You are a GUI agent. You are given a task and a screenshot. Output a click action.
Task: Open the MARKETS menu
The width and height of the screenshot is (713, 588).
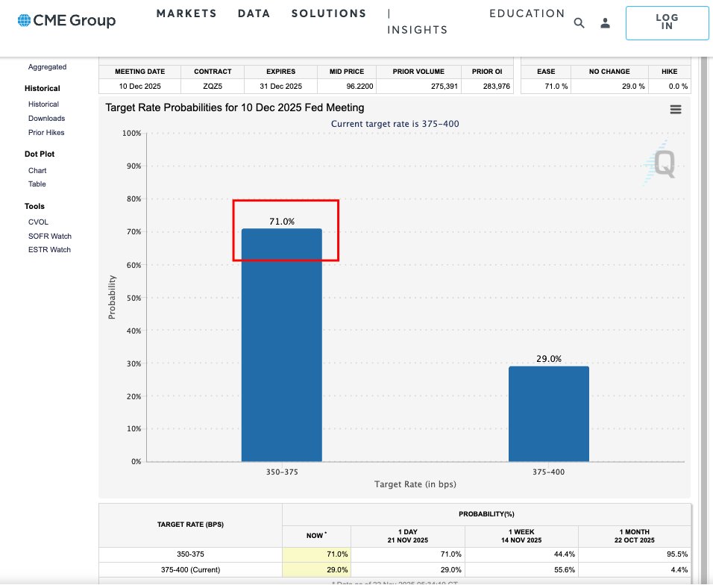(x=186, y=13)
